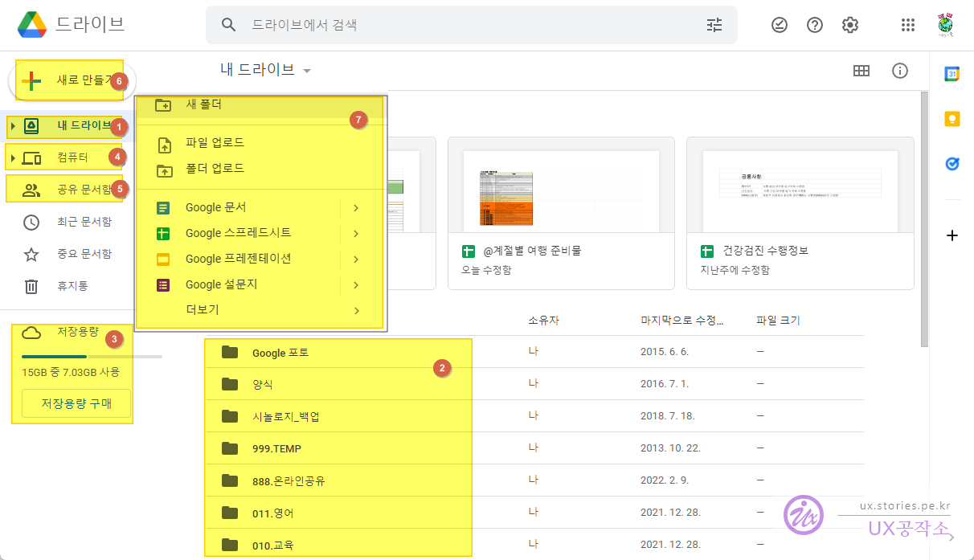Click the date 2022. 2. 9.

[x=665, y=480]
